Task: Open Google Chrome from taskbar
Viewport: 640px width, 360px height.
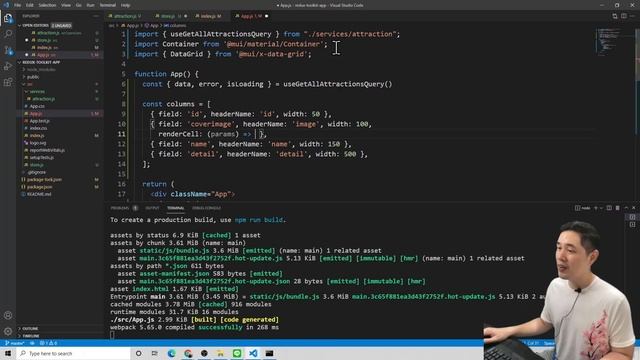Action: click(x=188, y=353)
